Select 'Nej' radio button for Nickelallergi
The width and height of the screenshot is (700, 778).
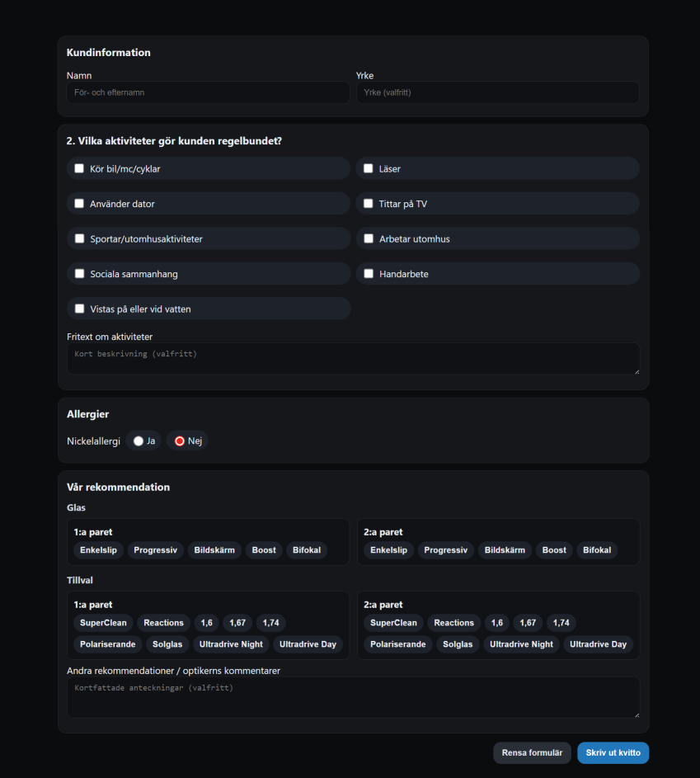pos(180,441)
